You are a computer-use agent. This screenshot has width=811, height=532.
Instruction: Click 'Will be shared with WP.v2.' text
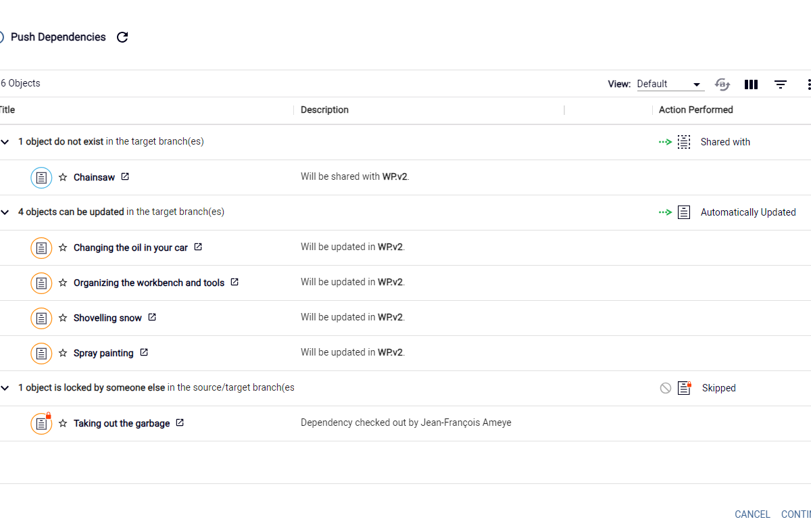click(x=355, y=176)
